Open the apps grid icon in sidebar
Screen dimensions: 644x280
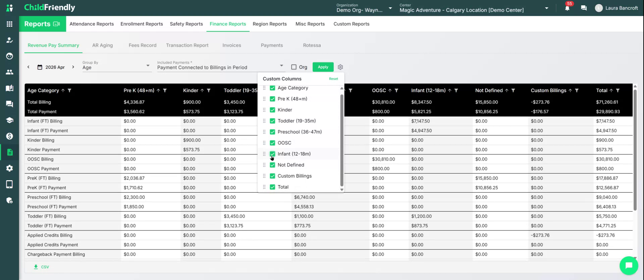click(x=9, y=24)
